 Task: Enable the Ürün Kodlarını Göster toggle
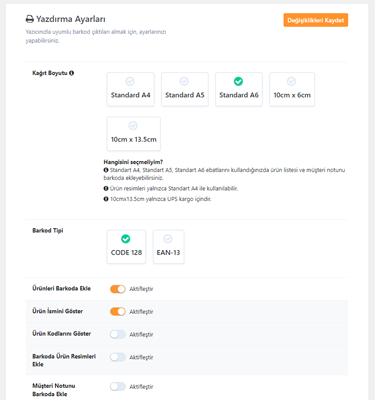(118, 334)
